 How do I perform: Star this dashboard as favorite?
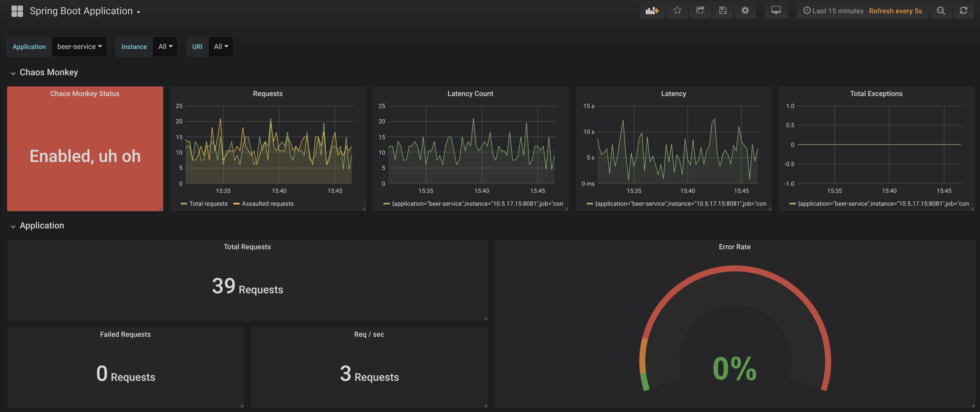pyautogui.click(x=677, y=11)
